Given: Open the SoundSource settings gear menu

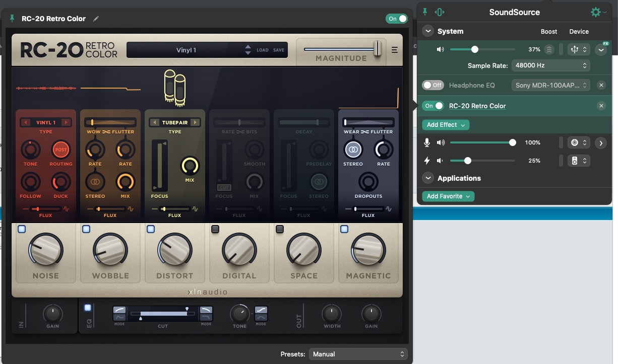Looking at the screenshot, I should point(598,12).
